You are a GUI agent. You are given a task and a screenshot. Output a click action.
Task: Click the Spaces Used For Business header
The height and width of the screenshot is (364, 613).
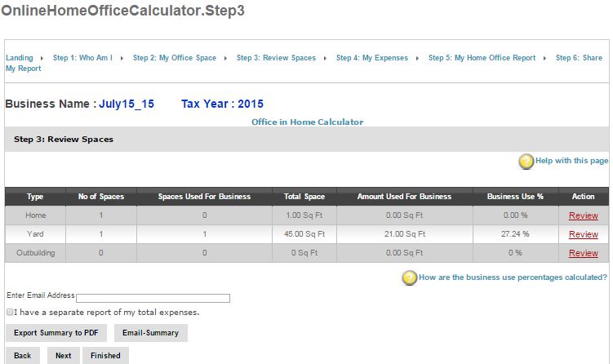pos(204,197)
